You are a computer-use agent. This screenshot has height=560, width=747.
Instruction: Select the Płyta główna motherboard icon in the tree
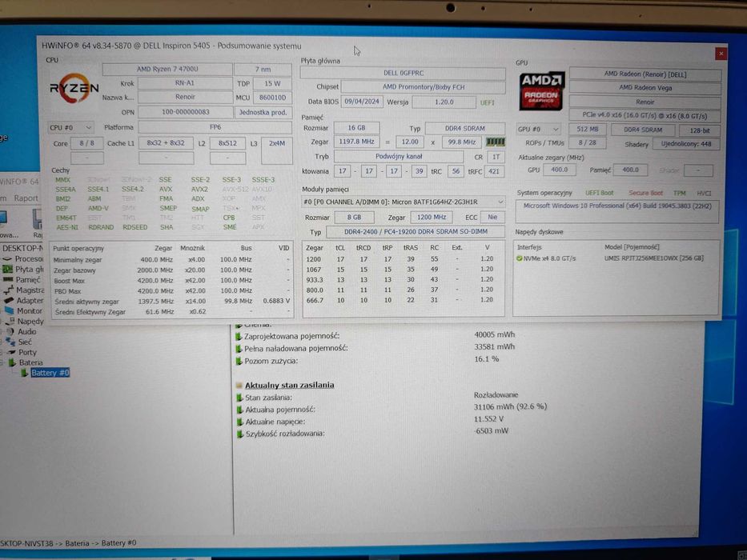(7, 269)
